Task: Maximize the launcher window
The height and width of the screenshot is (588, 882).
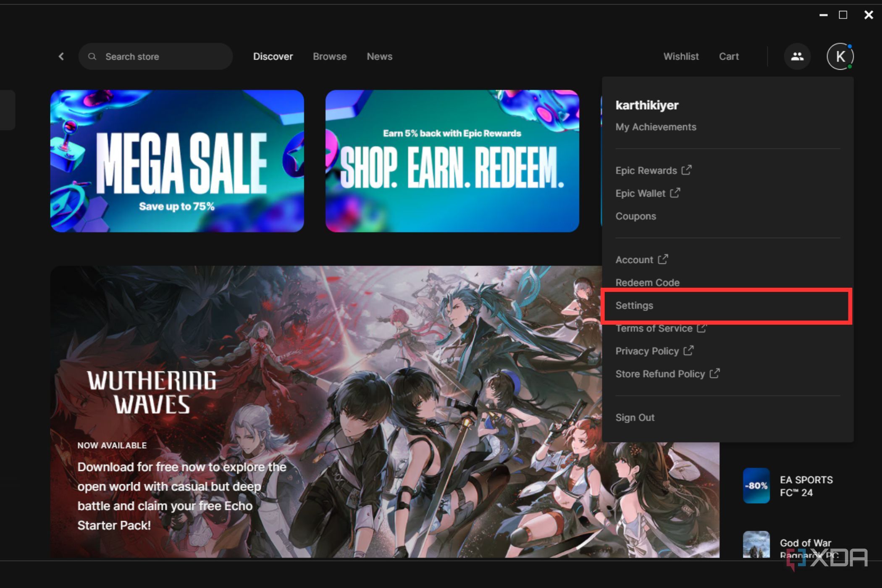Action: [843, 15]
